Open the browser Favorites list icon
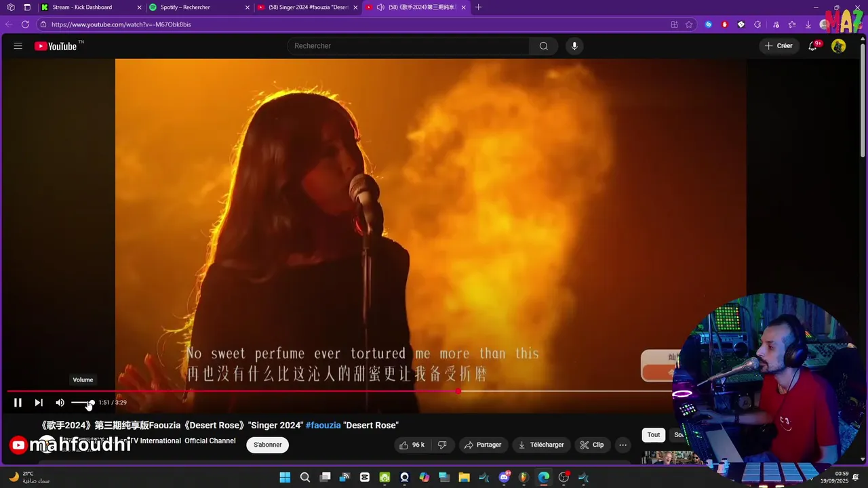Screen dimensions: 868x488 [792, 24]
